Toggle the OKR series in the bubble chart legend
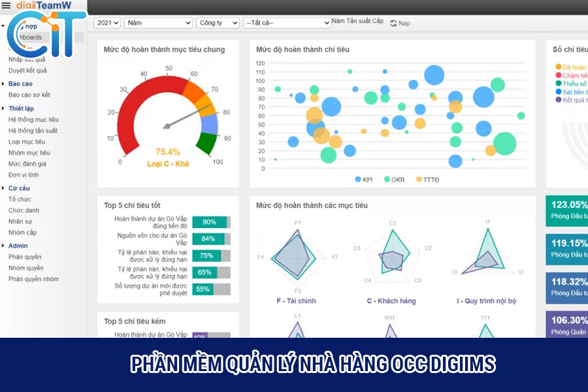 (395, 180)
